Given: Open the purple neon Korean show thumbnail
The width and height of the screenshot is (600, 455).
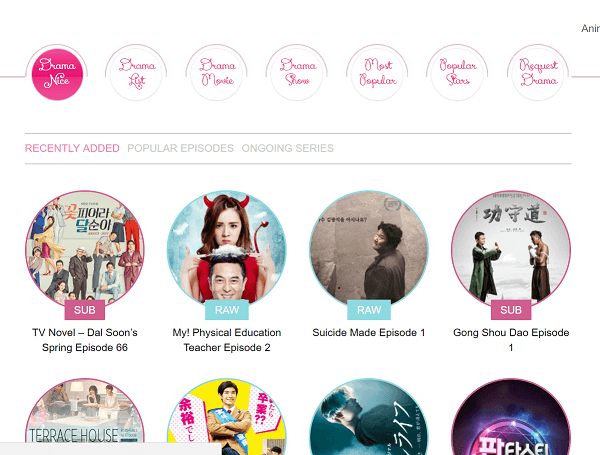Looking at the screenshot, I should click(x=511, y=416).
